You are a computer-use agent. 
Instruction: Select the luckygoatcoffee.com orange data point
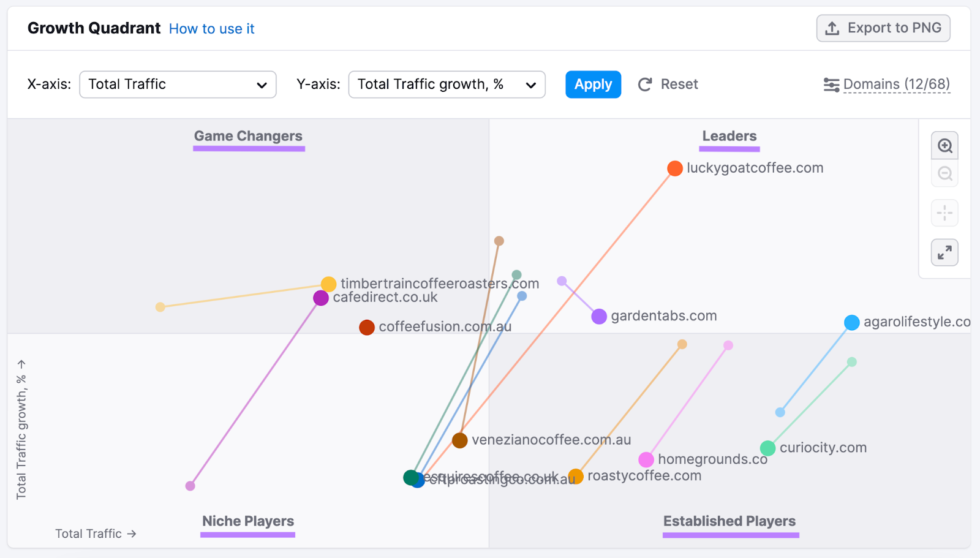[x=674, y=168]
